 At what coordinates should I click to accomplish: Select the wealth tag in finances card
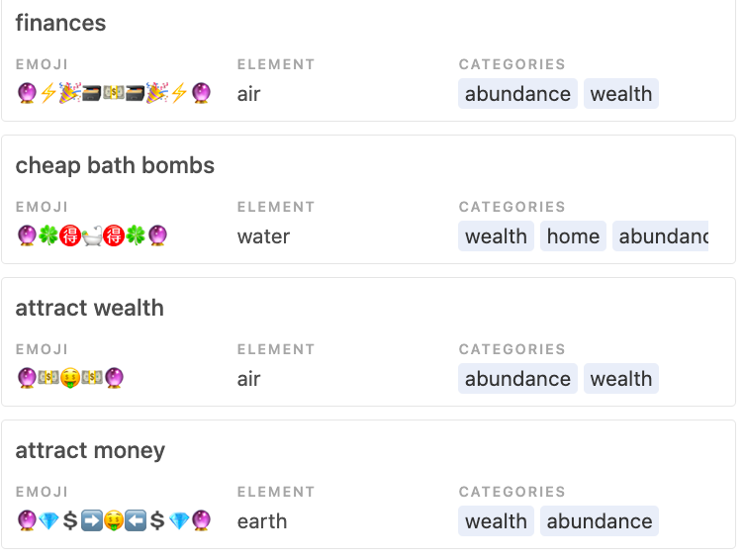pos(621,93)
